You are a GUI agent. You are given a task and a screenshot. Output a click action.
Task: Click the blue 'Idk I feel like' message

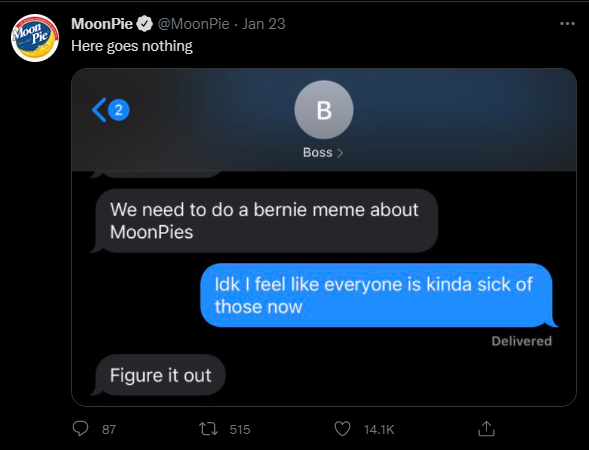coord(378,295)
